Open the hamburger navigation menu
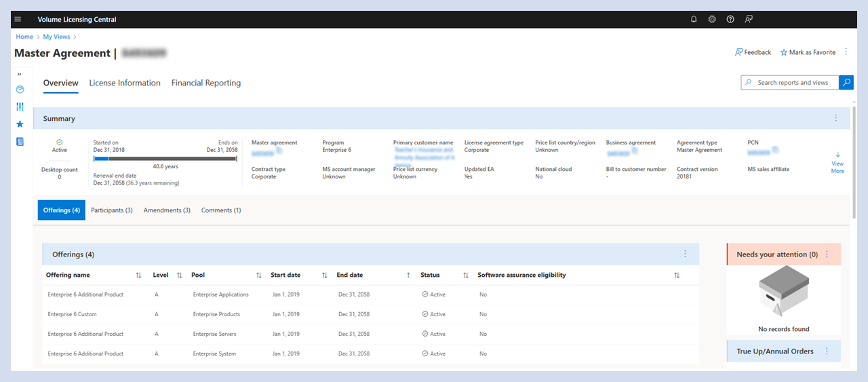The image size is (868, 382). click(x=18, y=19)
